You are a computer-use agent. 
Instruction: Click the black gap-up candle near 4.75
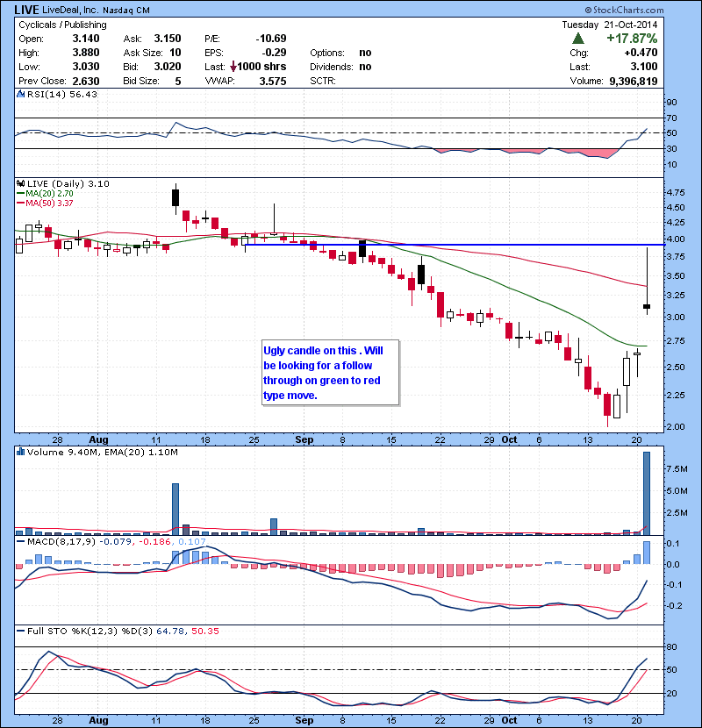click(175, 197)
